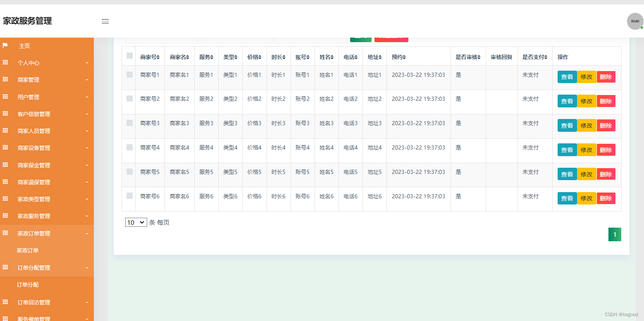Expand 商家管理 sidebar chevron
This screenshot has height=321, width=644.
[x=87, y=80]
